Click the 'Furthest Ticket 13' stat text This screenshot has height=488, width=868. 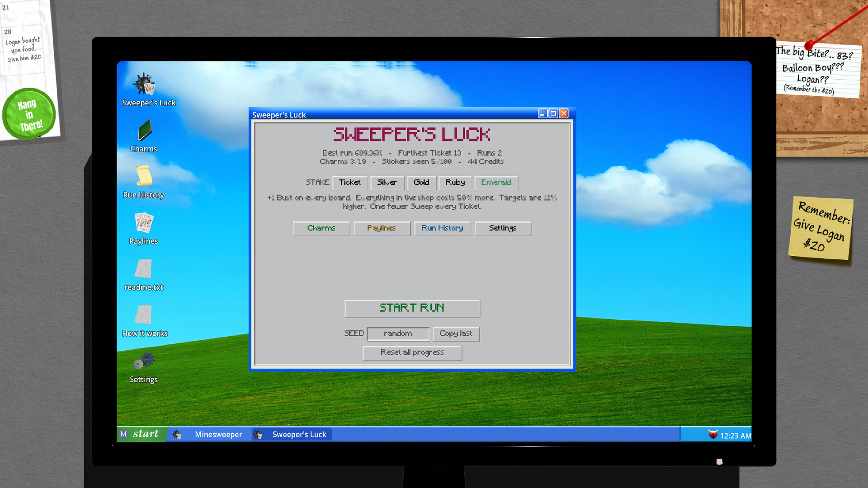(429, 153)
